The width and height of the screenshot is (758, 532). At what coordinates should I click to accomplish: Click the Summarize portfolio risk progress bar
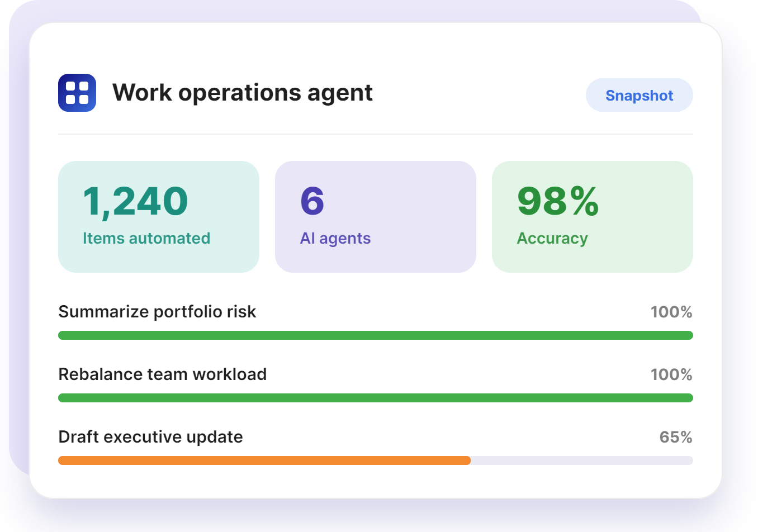(376, 335)
